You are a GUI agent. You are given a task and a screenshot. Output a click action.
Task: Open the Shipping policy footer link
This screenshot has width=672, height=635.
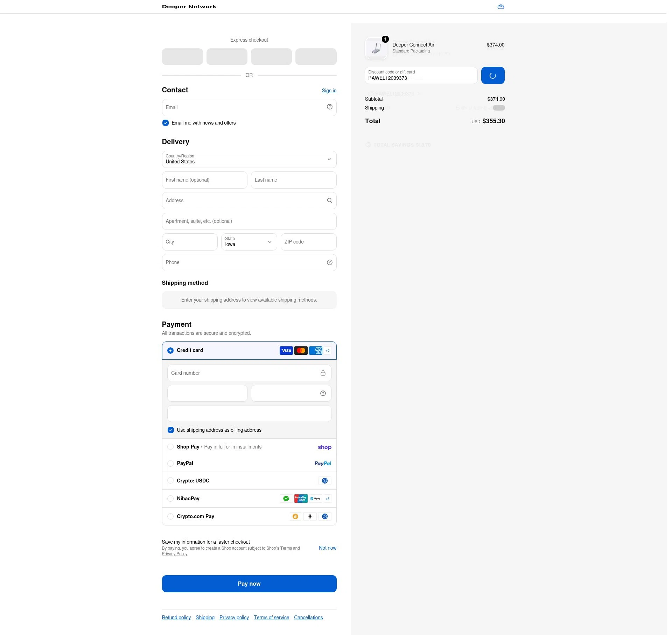pyautogui.click(x=205, y=618)
